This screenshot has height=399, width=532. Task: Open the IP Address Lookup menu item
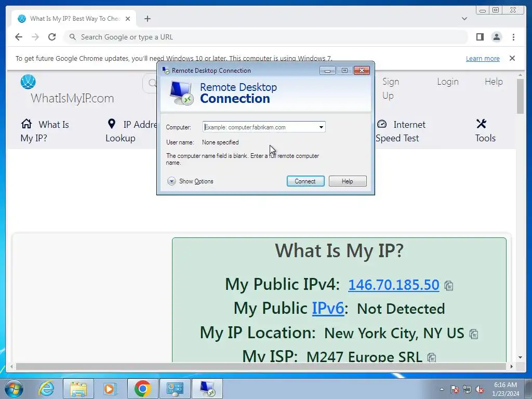131,131
